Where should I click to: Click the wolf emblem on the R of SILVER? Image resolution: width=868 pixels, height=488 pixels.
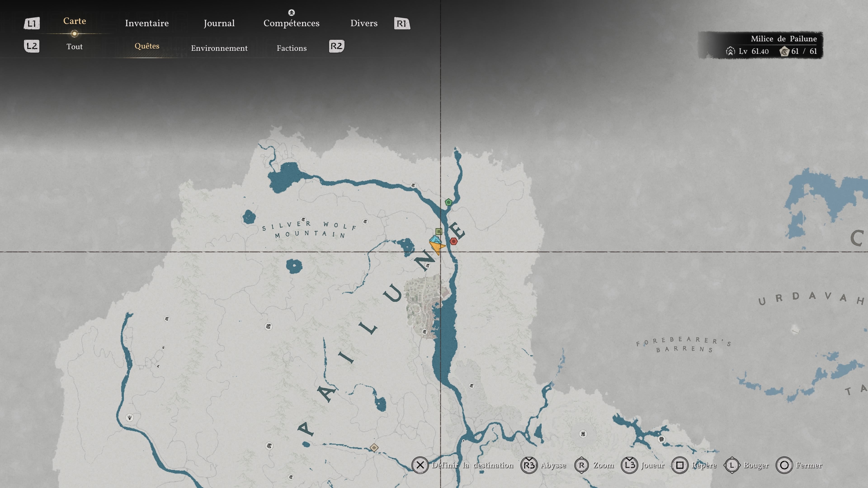point(303,220)
